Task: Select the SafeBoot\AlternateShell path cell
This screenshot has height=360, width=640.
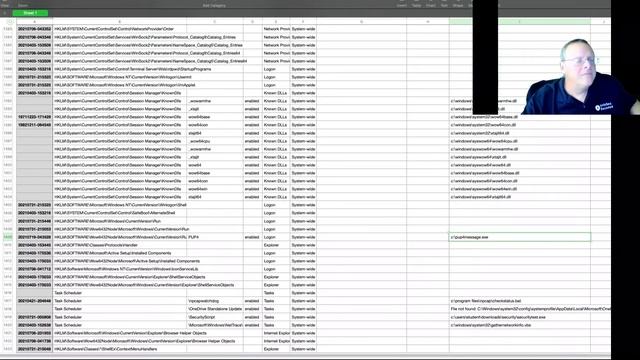Action: [x=120, y=213]
